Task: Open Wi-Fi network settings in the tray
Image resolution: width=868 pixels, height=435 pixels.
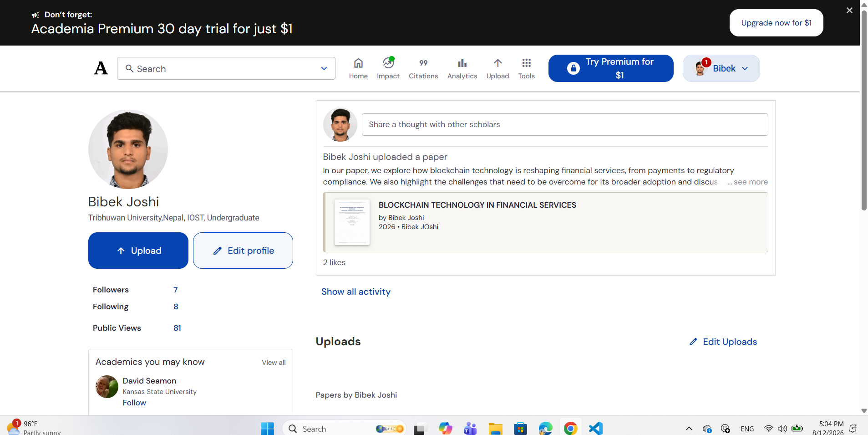Action: [768, 429]
